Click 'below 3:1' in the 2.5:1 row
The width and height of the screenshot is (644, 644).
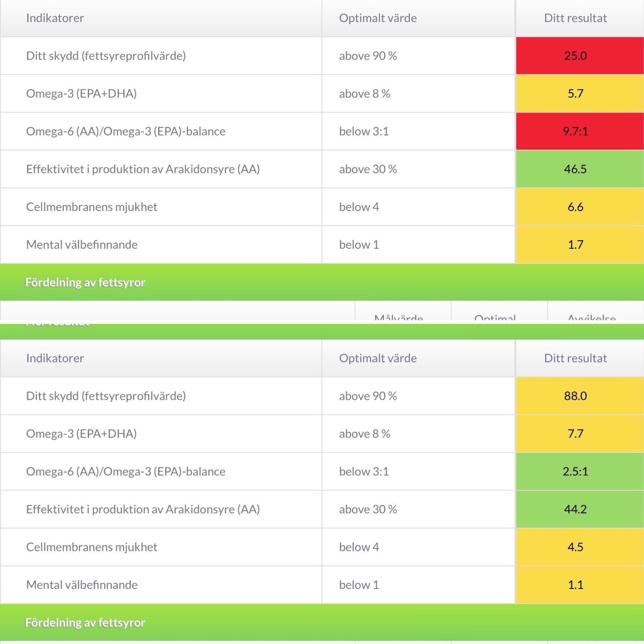tap(364, 472)
